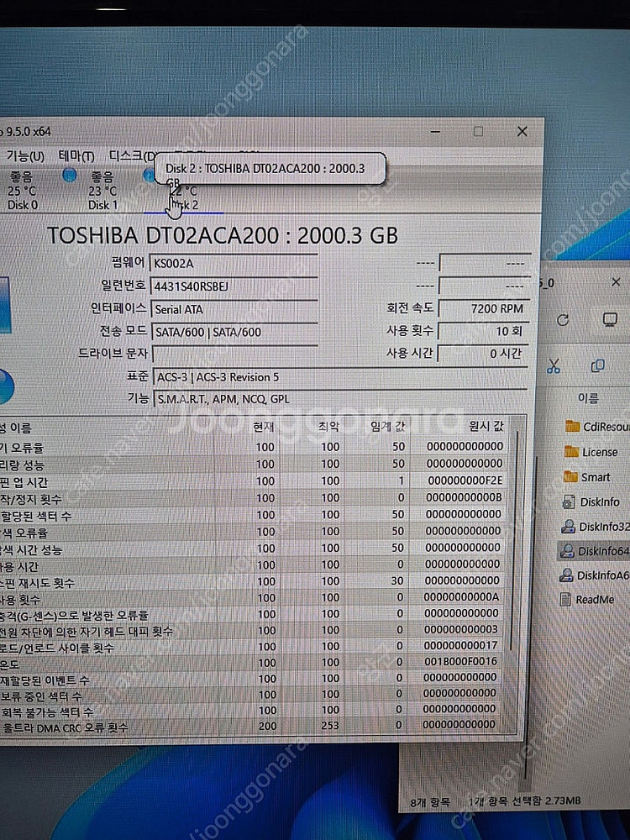
Task: Select Disk 2 status tab
Action: click(x=184, y=197)
